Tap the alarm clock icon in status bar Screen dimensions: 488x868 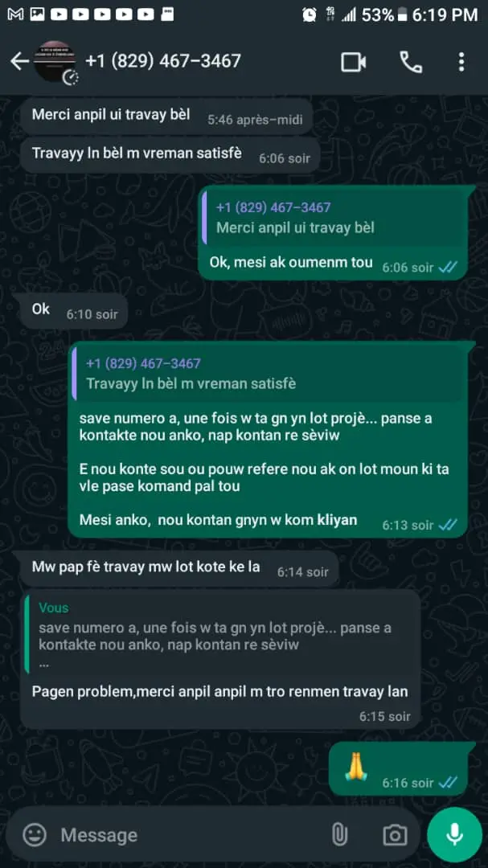pyautogui.click(x=310, y=15)
